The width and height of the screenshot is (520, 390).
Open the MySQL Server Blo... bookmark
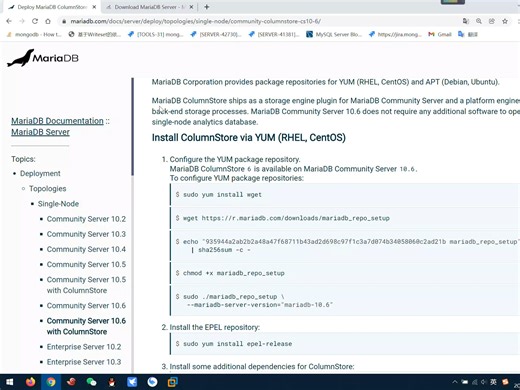334,34
